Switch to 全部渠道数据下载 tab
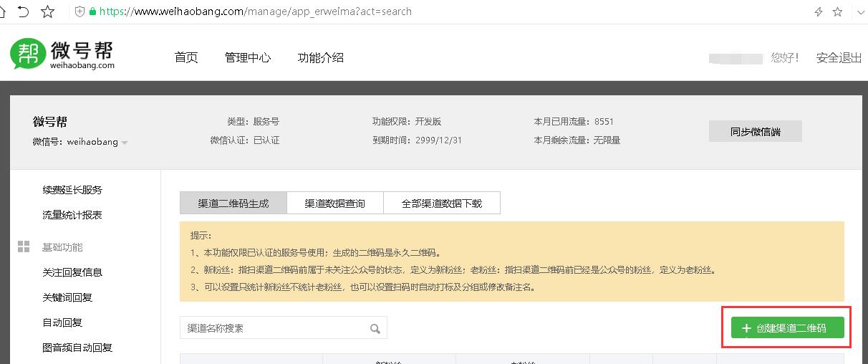This screenshot has width=868, height=364. point(442,203)
